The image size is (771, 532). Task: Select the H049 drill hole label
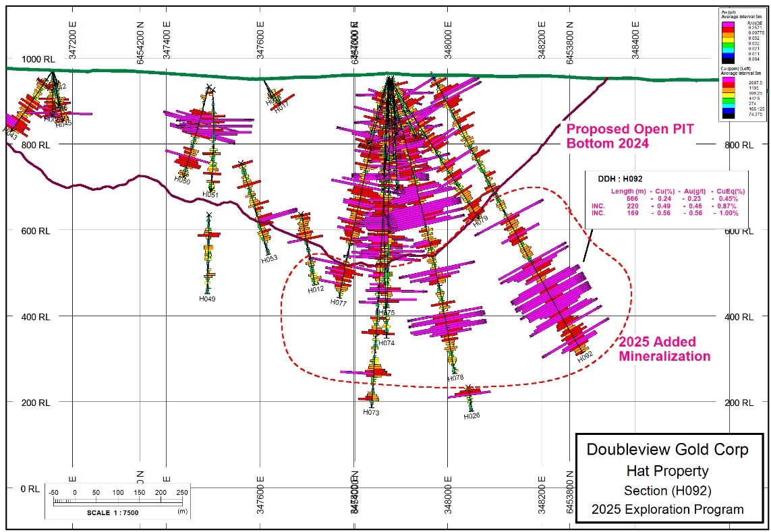tap(208, 298)
